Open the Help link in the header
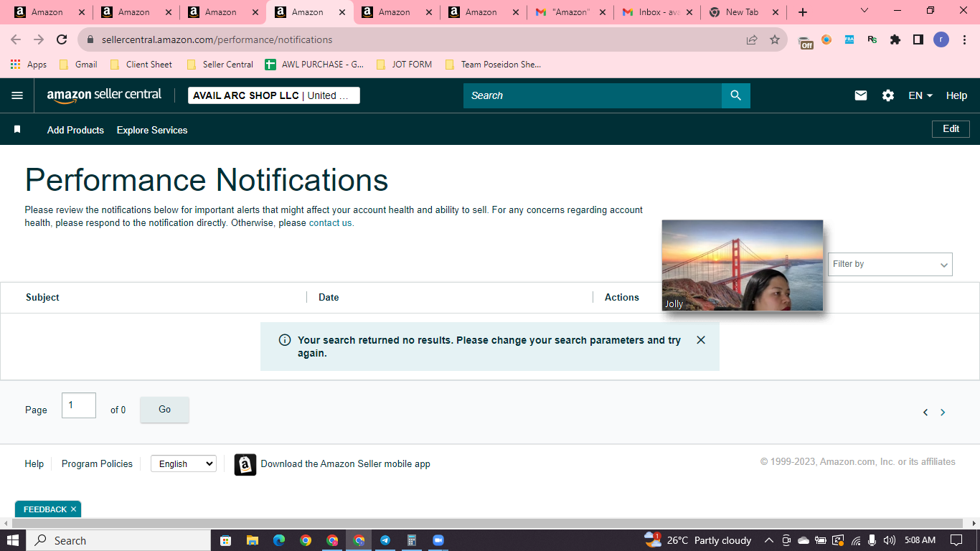 (956, 95)
